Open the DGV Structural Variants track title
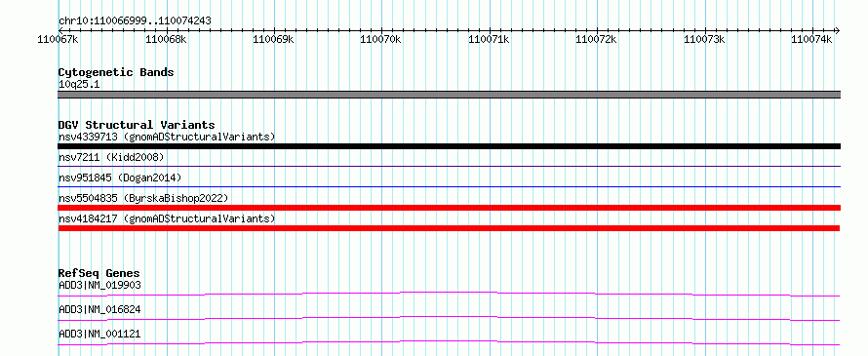868x356 pixels. pos(137,125)
